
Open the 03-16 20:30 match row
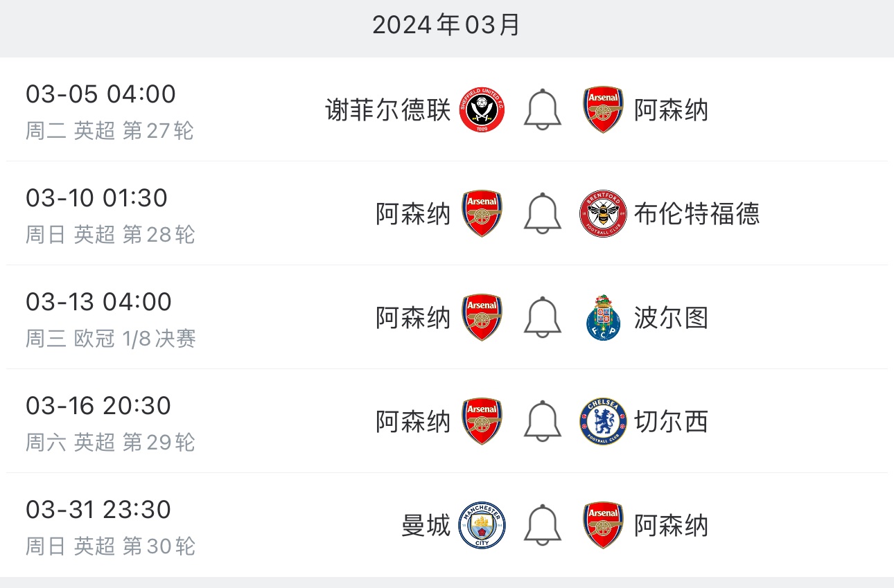[447, 421]
